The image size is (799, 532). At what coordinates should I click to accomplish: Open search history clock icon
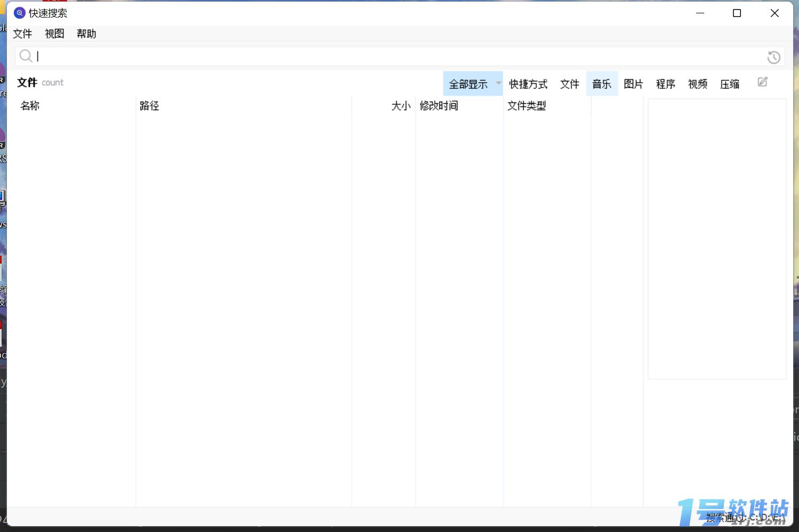[x=774, y=57]
